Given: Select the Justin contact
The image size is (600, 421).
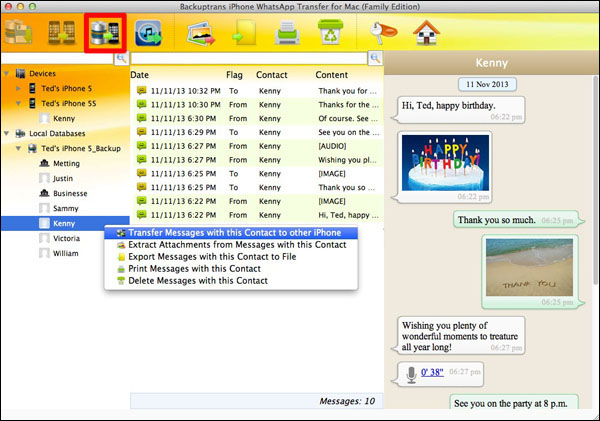Looking at the screenshot, I should click(x=63, y=178).
